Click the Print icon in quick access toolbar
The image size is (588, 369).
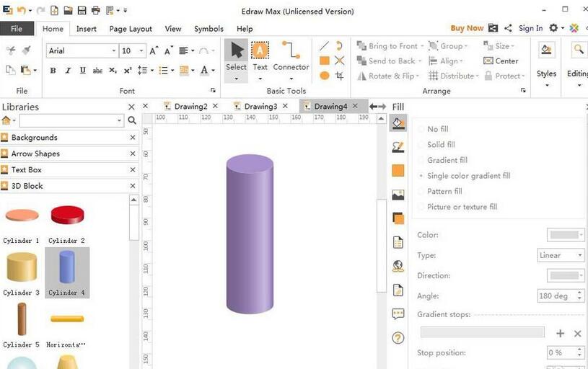tap(96, 11)
